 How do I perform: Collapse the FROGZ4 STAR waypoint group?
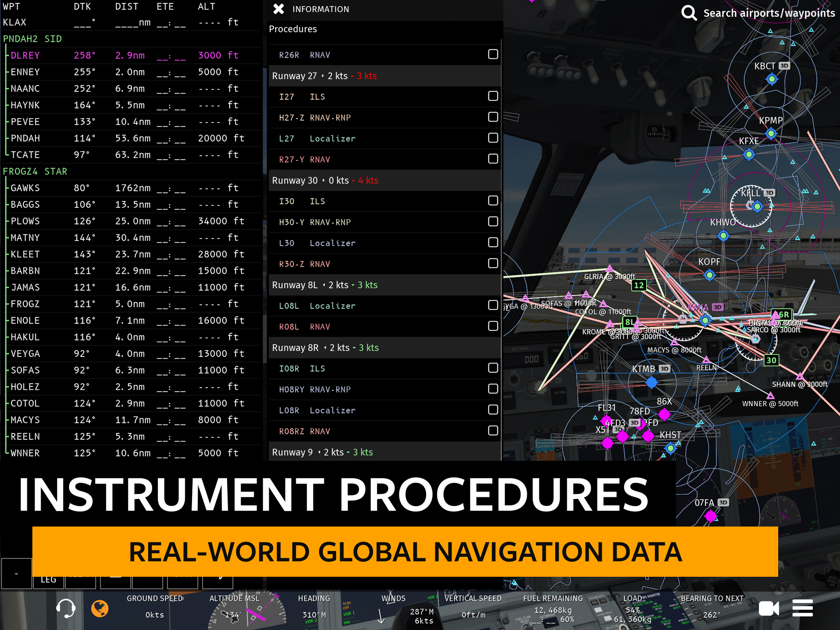(35, 171)
